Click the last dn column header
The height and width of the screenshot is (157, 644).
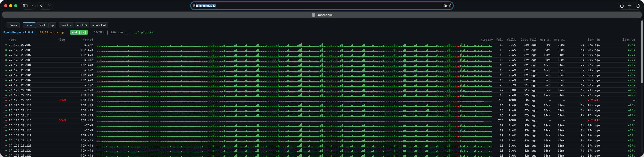(594, 40)
